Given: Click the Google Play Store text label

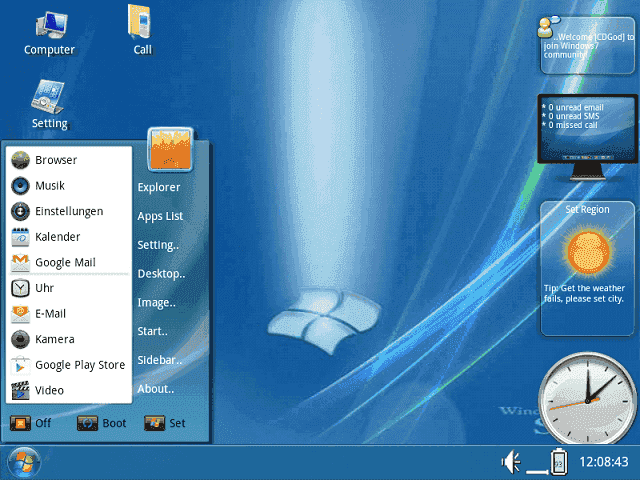Looking at the screenshot, I should click(x=80, y=365).
